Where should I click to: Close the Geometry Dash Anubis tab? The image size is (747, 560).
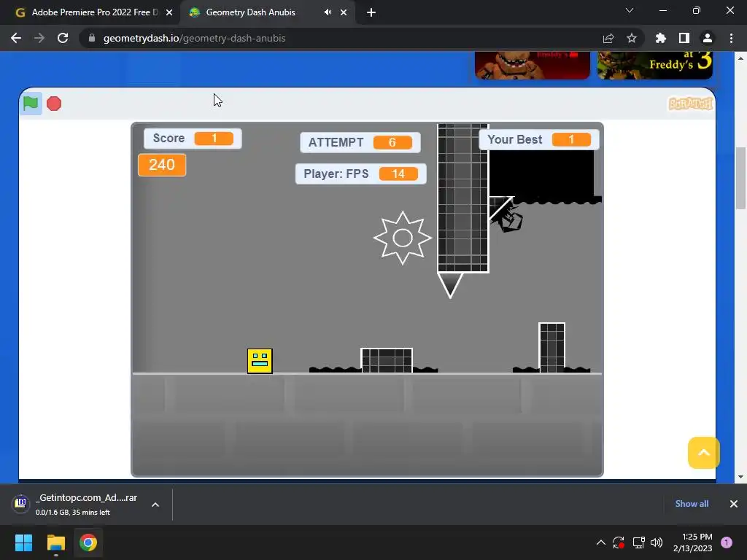[x=344, y=12]
